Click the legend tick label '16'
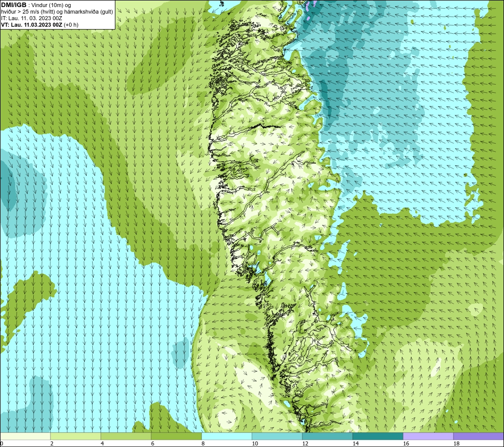 click(x=406, y=444)
